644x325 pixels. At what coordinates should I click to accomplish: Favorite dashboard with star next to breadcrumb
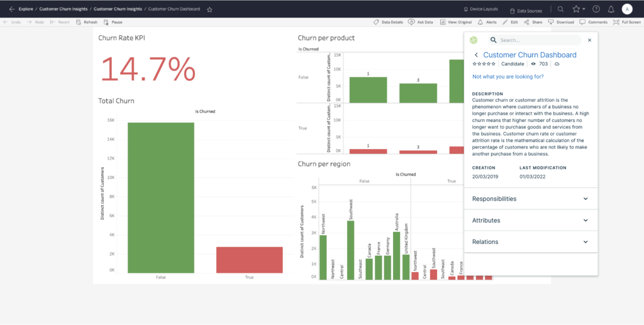pyautogui.click(x=209, y=9)
